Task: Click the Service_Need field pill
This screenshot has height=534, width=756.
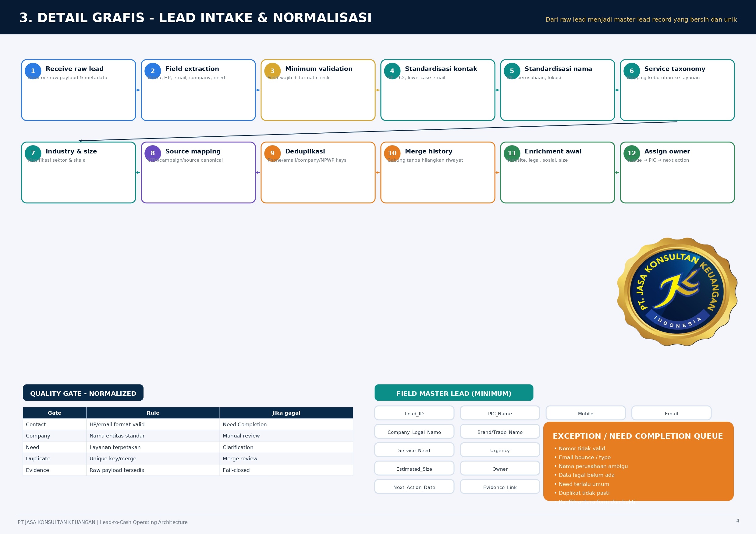Action: coord(414,450)
